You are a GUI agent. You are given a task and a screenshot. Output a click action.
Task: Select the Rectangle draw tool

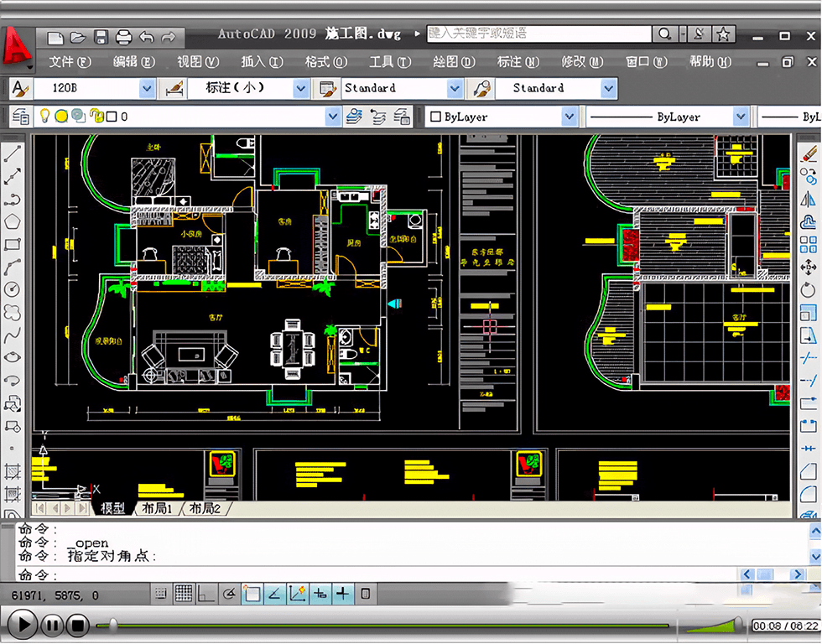pos(13,245)
